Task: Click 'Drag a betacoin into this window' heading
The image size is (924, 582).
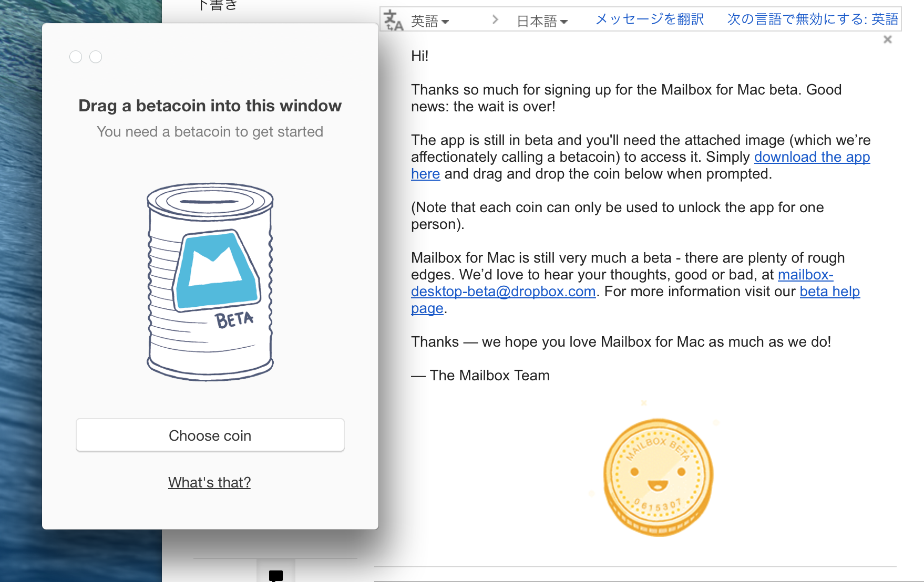Action: pos(210,106)
